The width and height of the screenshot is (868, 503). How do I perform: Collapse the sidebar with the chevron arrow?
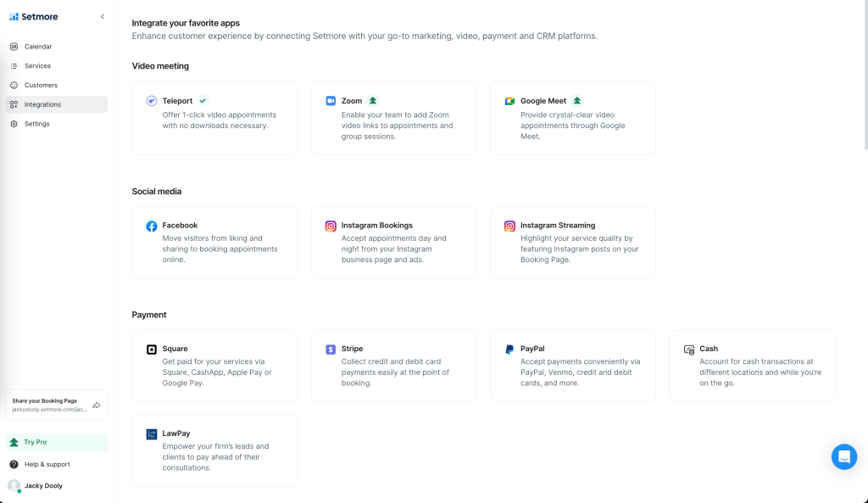(103, 16)
